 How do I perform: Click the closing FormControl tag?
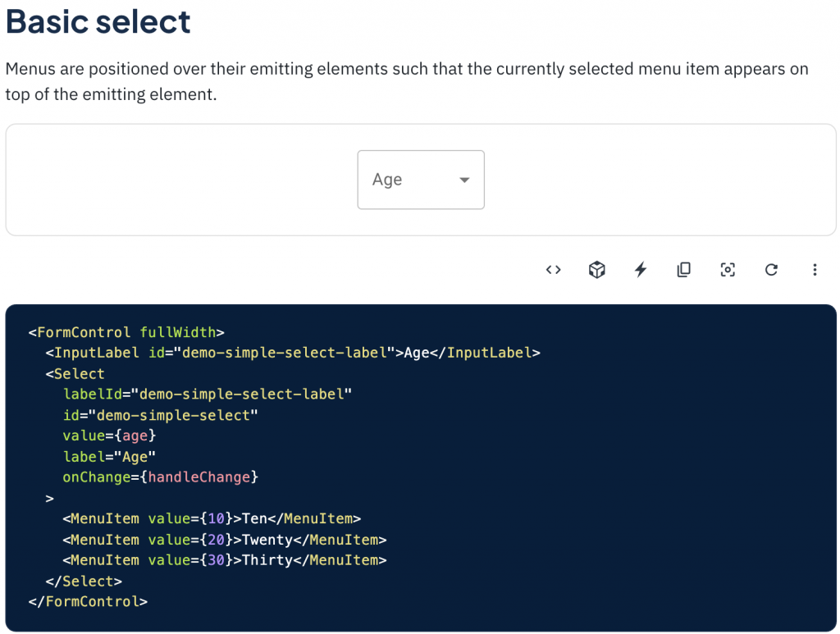coord(88,601)
